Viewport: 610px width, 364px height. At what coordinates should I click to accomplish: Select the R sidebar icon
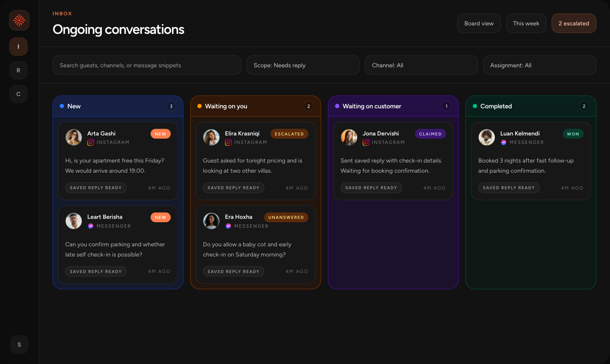(18, 70)
